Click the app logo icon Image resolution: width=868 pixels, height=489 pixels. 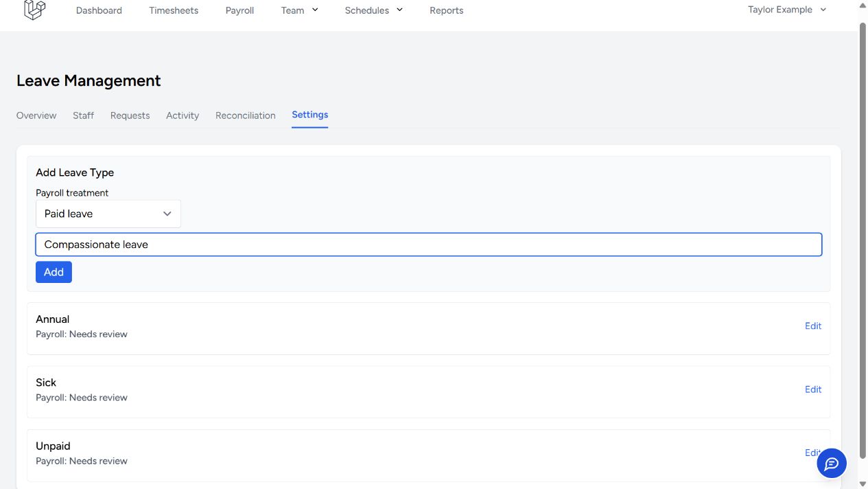(x=34, y=10)
